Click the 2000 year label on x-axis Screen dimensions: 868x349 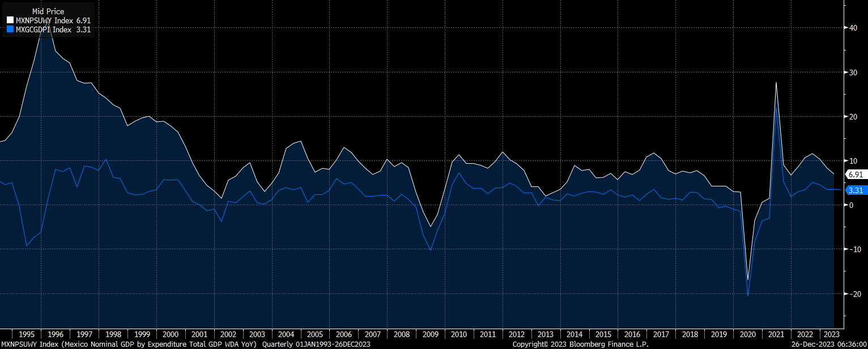click(x=171, y=334)
